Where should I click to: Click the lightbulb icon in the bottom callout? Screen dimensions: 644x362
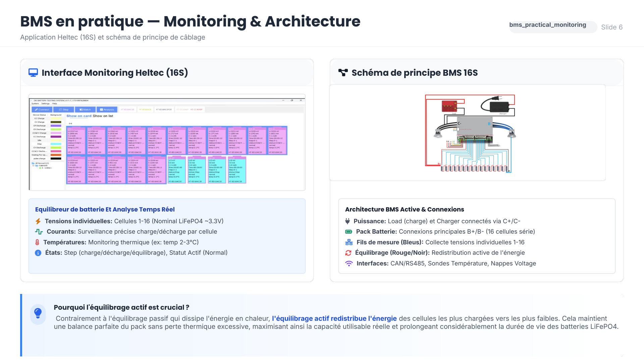[38, 314]
